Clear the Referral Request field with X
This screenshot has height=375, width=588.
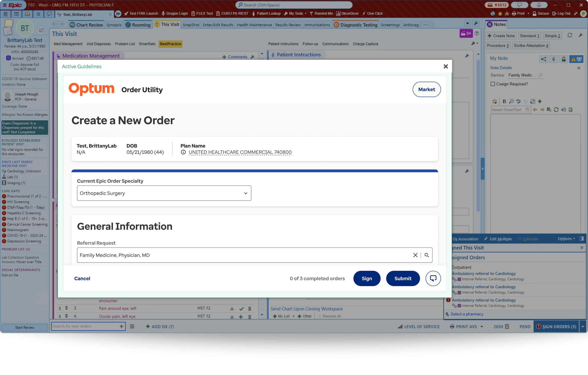click(415, 255)
